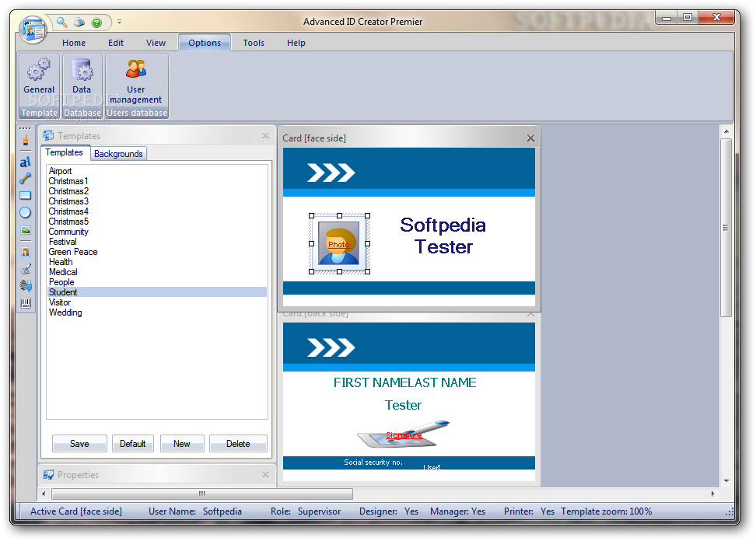Image resolution: width=756 pixels, height=541 pixels.
Task: Select the Community template
Action: click(157, 232)
